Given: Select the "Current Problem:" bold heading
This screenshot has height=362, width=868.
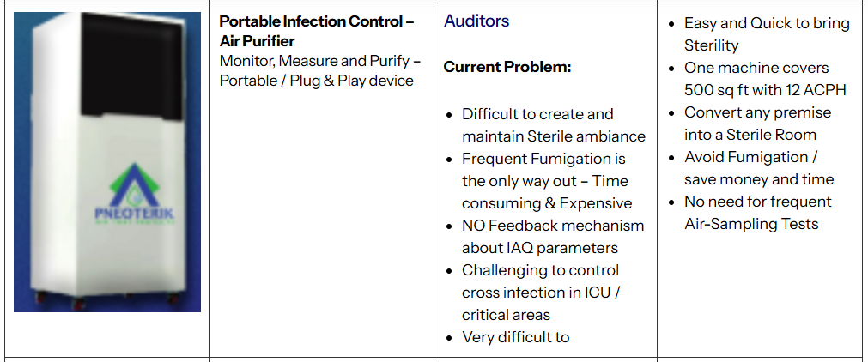Looking at the screenshot, I should click(507, 66).
